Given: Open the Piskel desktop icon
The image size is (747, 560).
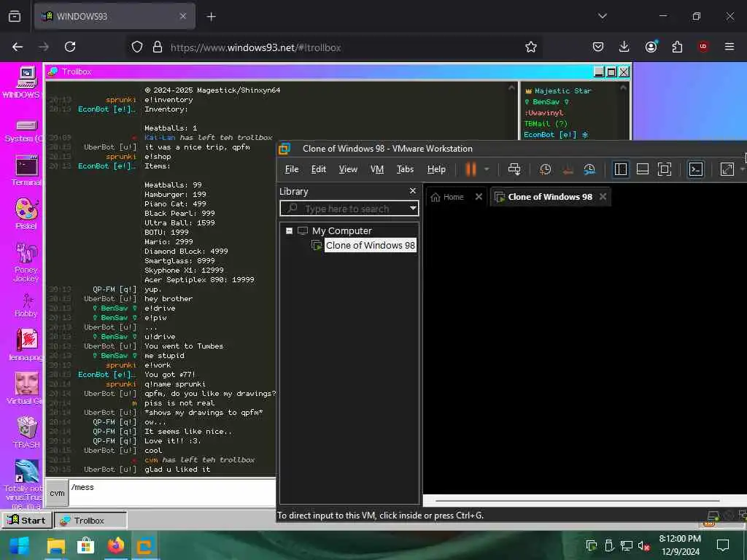Looking at the screenshot, I should (x=26, y=214).
